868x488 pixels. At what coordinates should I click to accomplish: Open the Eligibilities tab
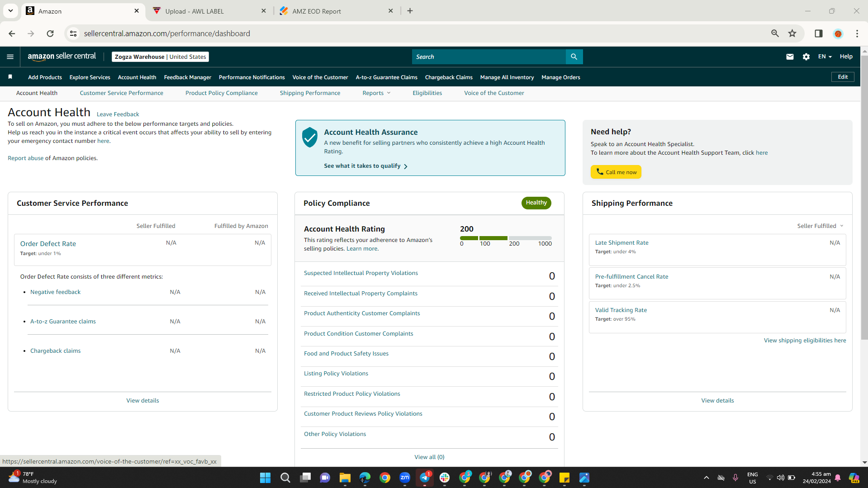tap(427, 93)
